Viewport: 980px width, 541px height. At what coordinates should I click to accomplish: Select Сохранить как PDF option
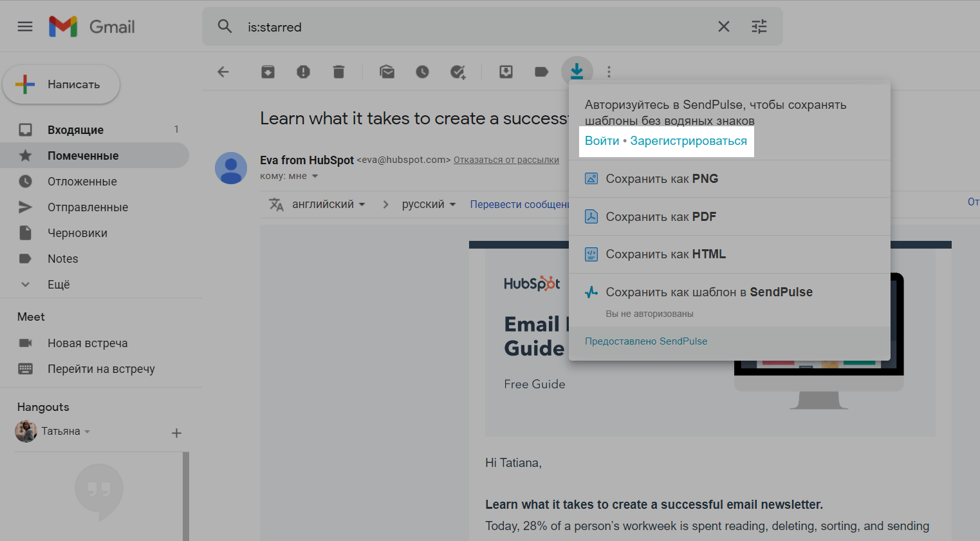pyautogui.click(x=661, y=216)
